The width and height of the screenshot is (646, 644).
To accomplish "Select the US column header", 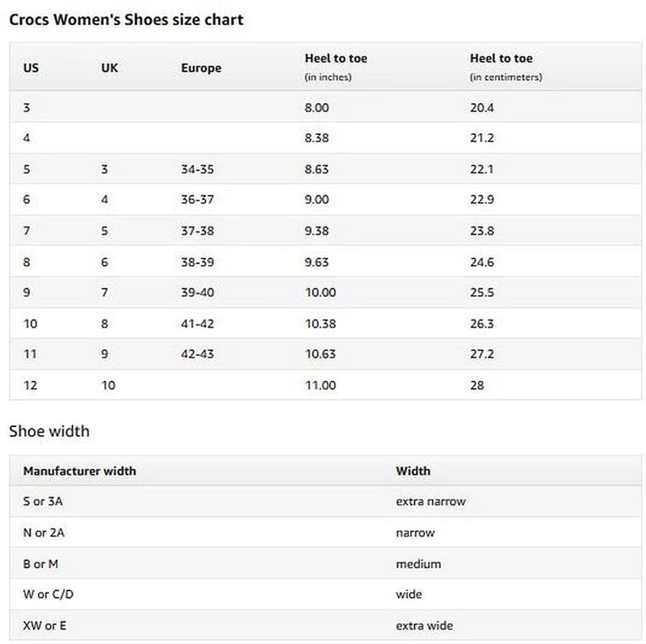I will tap(31, 68).
